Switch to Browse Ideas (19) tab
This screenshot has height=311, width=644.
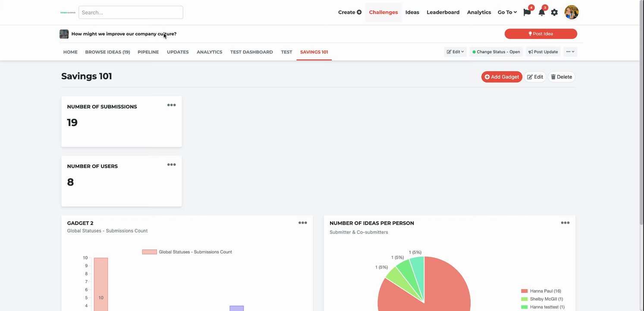(x=107, y=52)
